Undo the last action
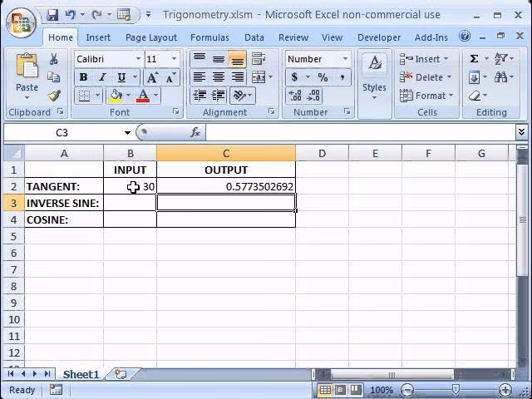Image resolution: width=532 pixels, height=399 pixels. tap(70, 15)
